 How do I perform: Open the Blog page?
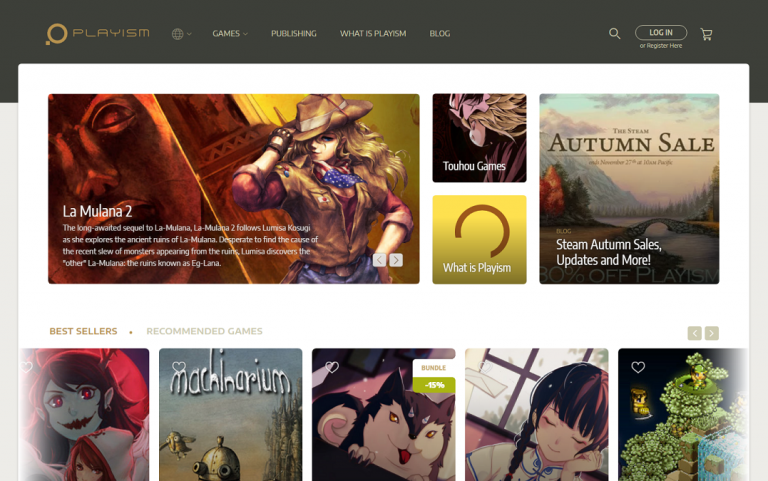(440, 34)
